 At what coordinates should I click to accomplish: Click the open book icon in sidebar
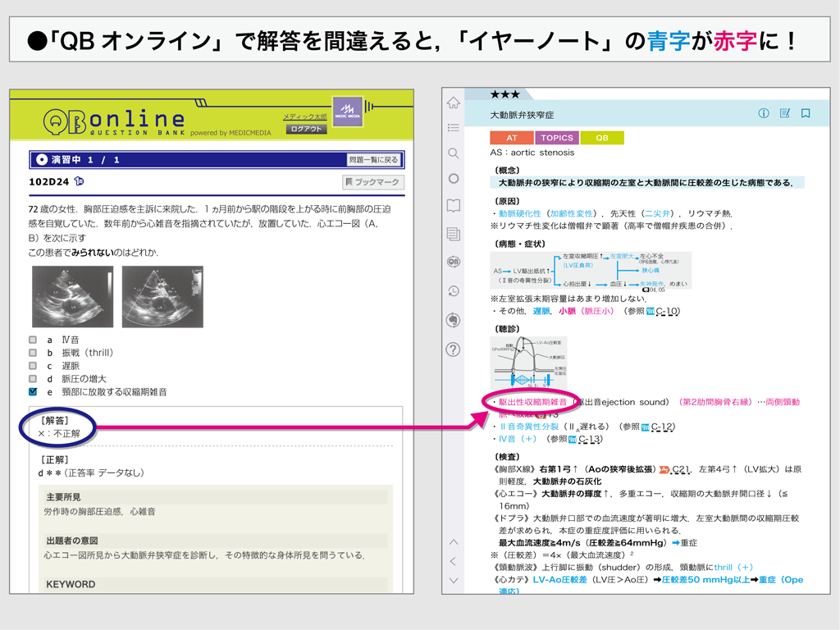tap(453, 205)
